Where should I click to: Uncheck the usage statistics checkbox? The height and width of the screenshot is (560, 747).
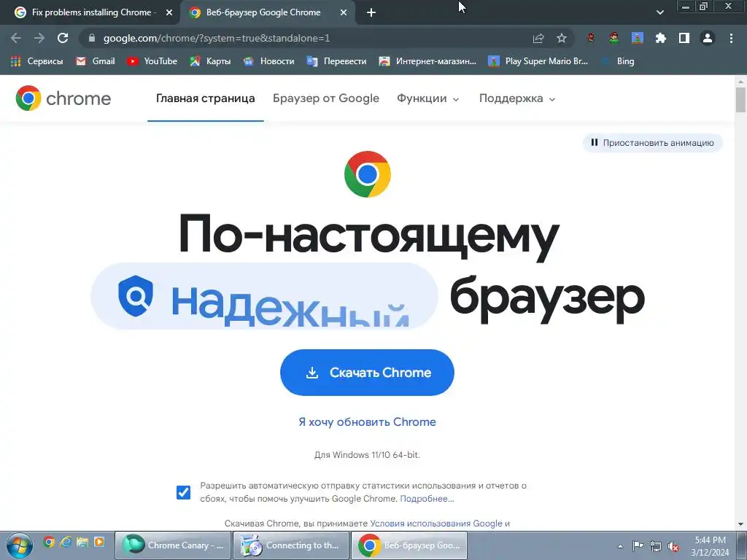[x=183, y=492]
